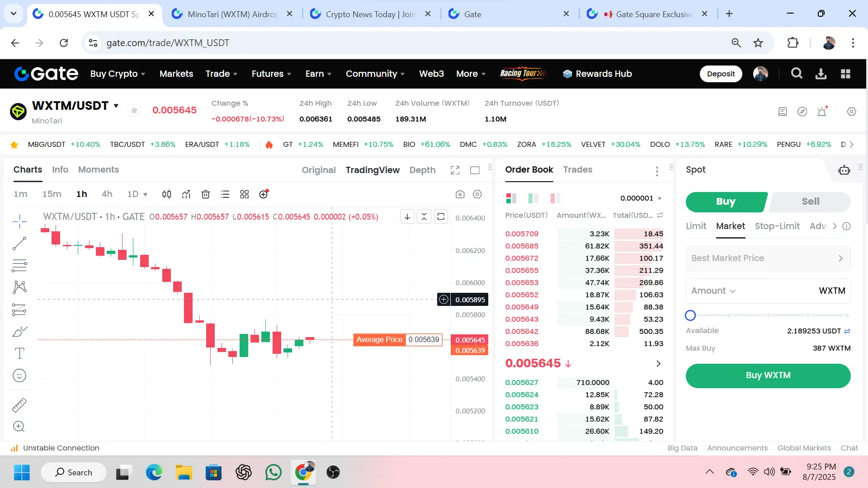This screenshot has height=488, width=868.
Task: Expand the Futures menu
Action: 271,74
